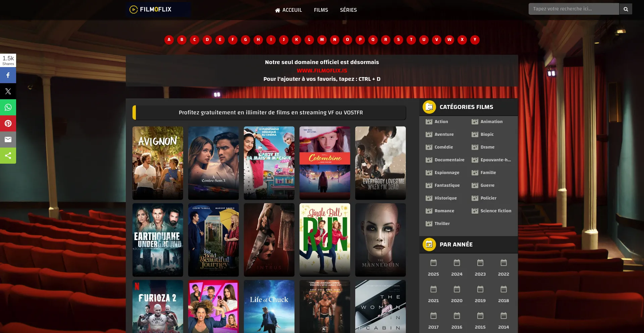Open the 2014 year link
The height and width of the screenshot is (333, 644).
click(503, 327)
